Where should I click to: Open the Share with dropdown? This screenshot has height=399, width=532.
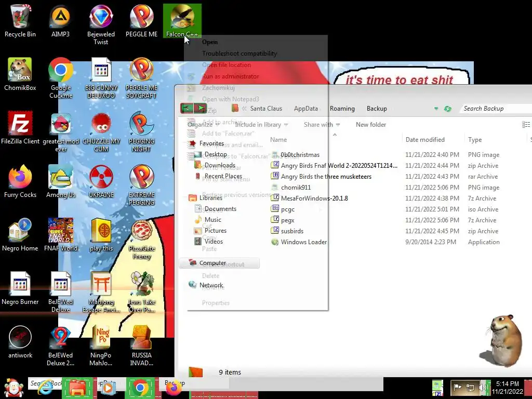(x=322, y=125)
